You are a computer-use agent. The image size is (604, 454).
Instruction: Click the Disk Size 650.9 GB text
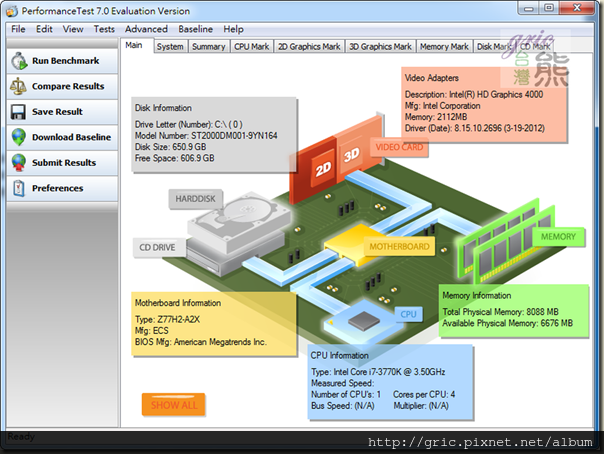coord(170,147)
